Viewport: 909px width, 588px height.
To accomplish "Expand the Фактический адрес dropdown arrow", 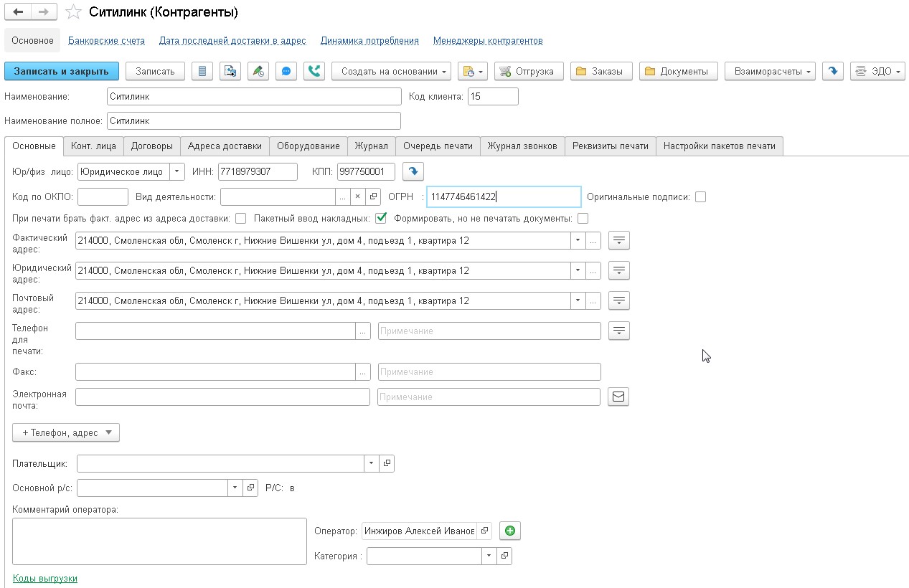I will [x=578, y=240].
